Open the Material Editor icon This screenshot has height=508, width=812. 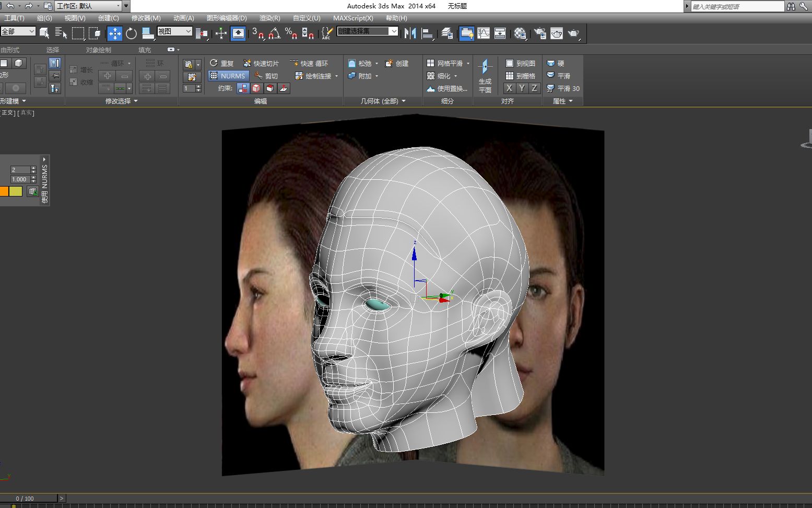520,33
